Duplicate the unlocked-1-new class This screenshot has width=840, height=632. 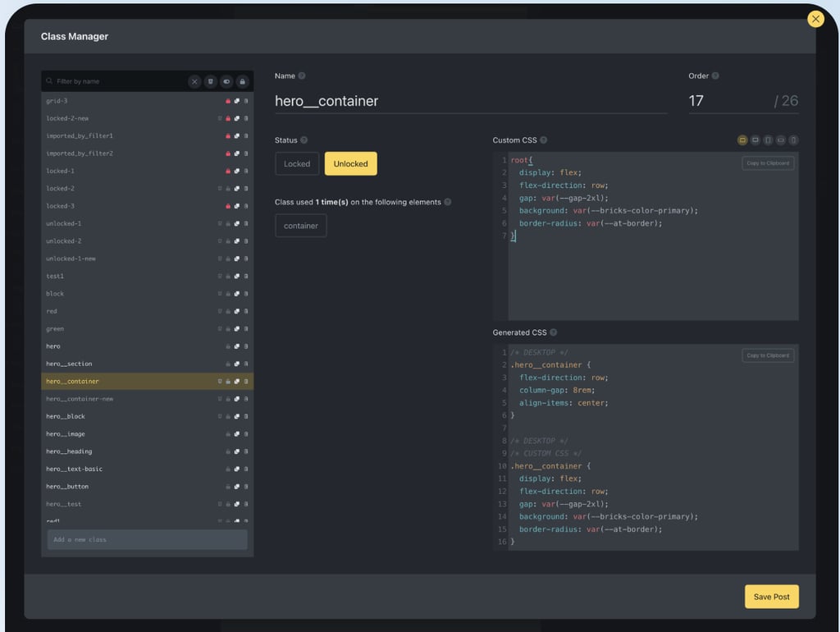237,259
